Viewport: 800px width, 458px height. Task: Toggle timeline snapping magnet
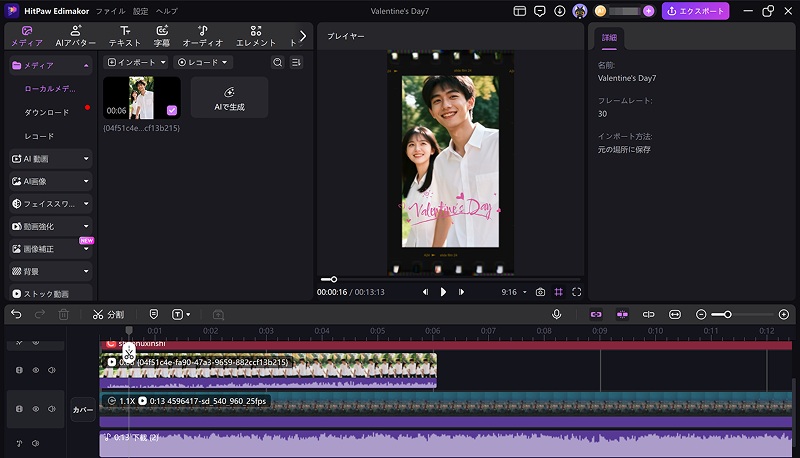point(622,314)
